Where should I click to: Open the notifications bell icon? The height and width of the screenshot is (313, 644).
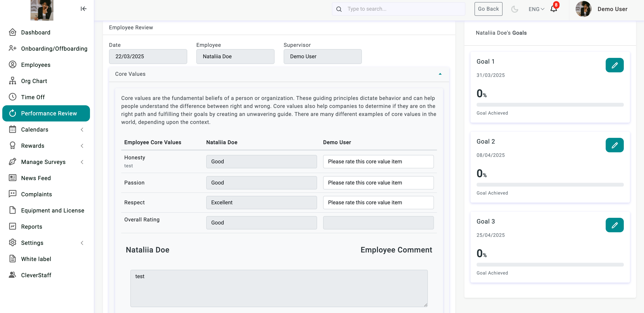pos(554,9)
